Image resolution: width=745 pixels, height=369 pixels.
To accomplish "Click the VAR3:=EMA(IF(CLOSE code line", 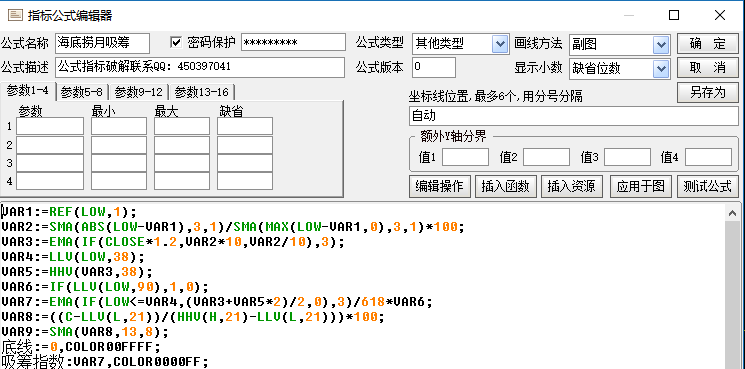I will tap(173, 242).
